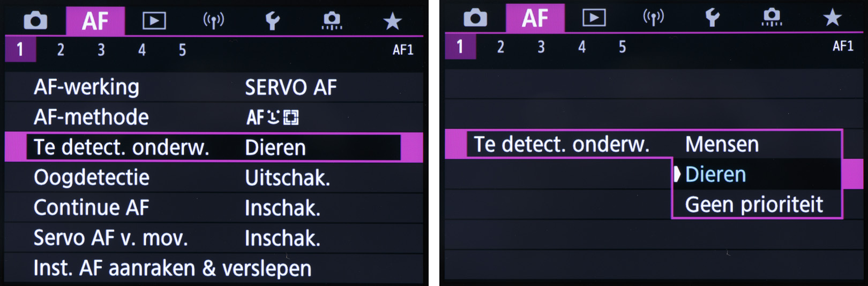Toggle the Continue AF setting
Screen dimensions: 868x286
(x=213, y=208)
